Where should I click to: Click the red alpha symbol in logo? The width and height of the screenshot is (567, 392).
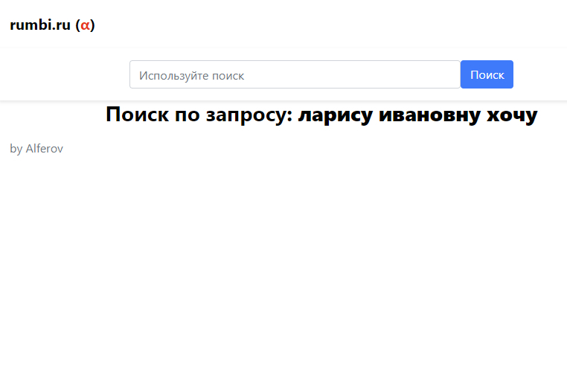click(x=86, y=25)
